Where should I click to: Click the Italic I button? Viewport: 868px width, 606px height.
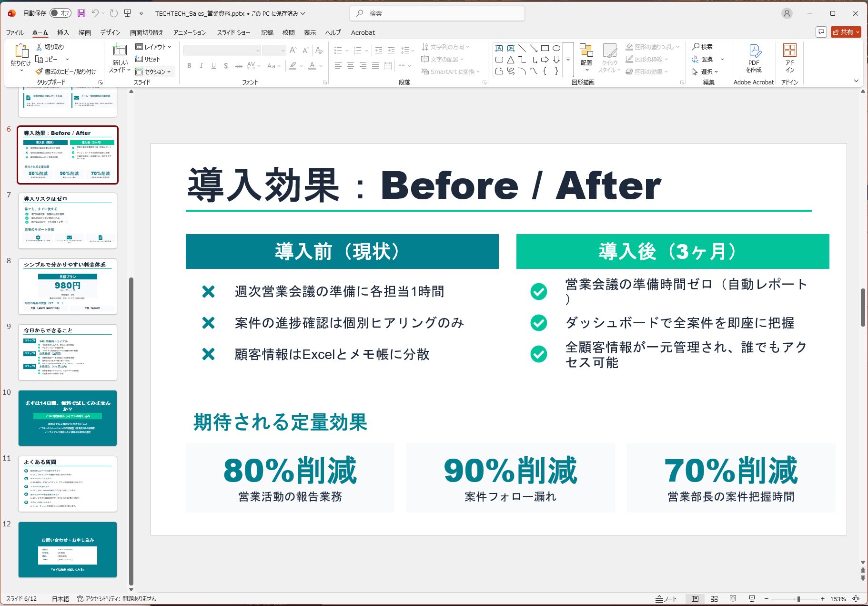coord(201,66)
